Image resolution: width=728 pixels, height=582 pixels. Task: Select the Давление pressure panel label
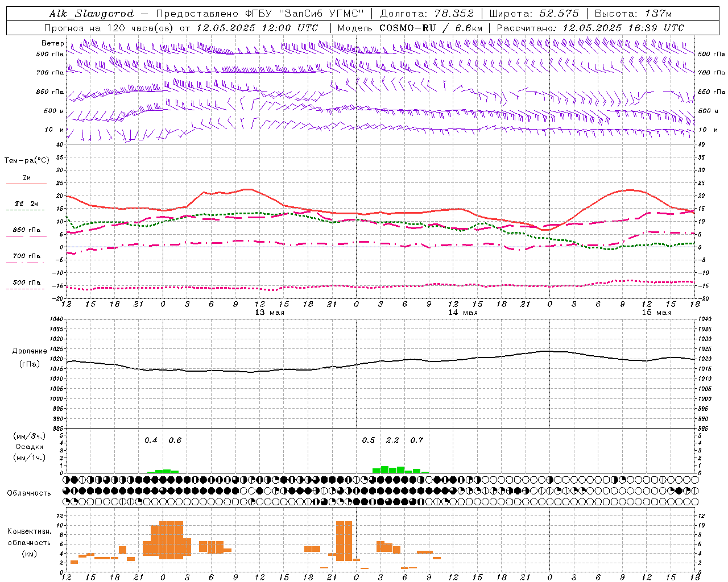tap(30, 351)
